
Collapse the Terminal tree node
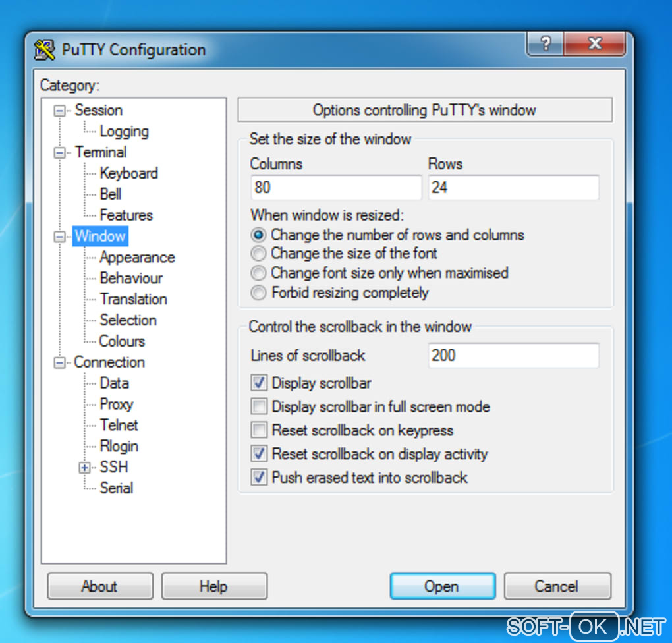59,153
